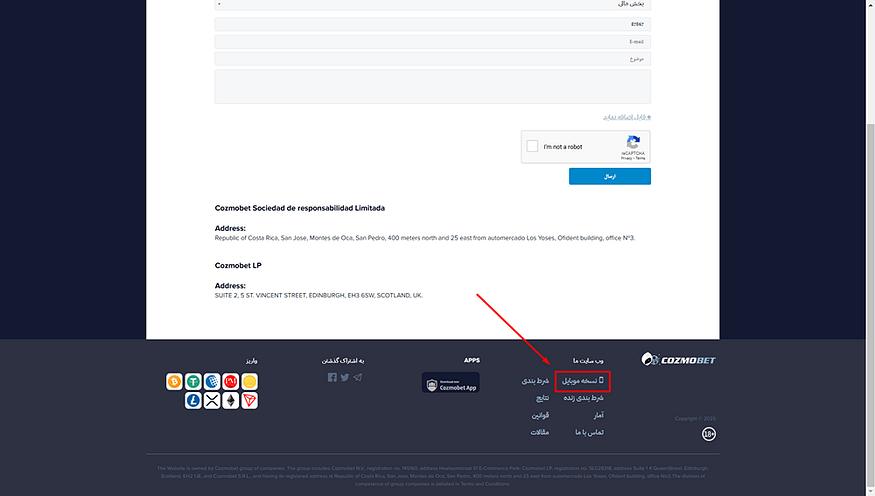Open the مقالات articles link
This screenshot has height=496, width=875.
click(540, 432)
